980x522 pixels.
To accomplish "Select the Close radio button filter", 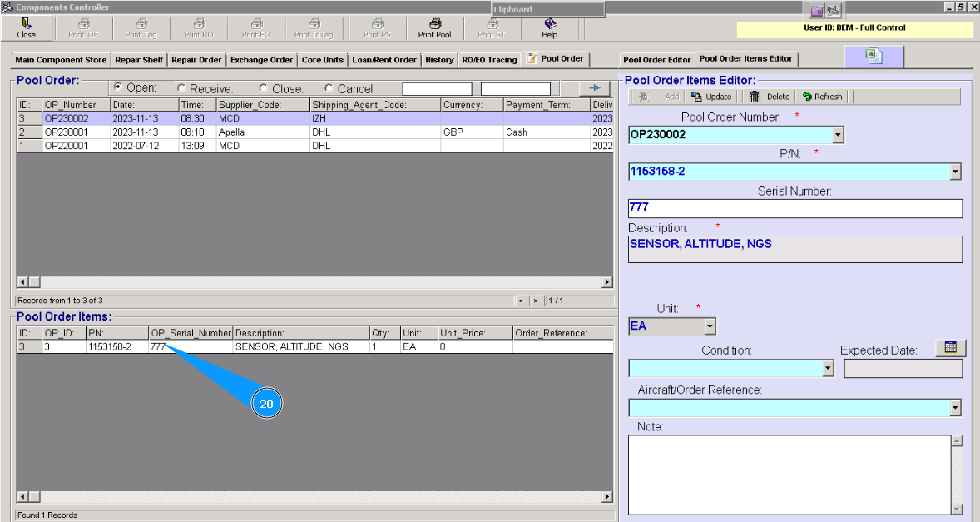I will pos(263,88).
